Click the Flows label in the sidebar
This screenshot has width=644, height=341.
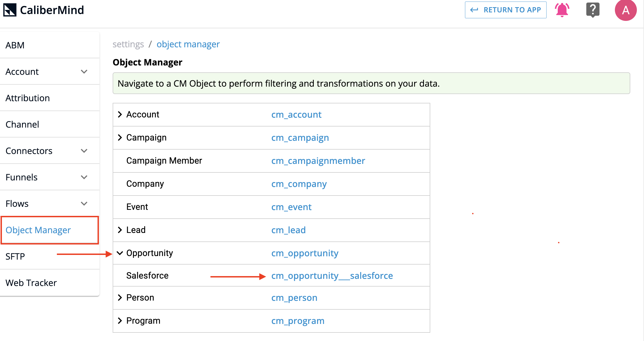[17, 204]
